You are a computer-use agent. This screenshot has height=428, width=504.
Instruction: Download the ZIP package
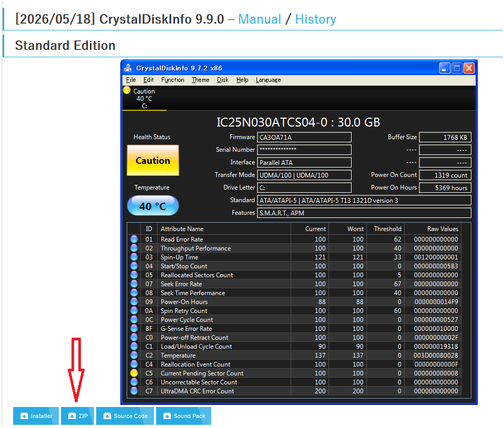[77, 416]
